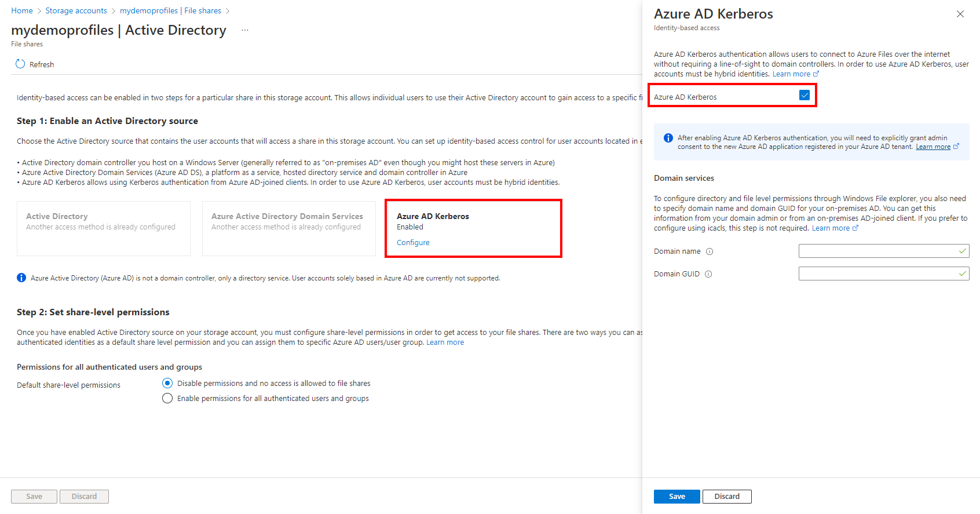Select the Azure AD Kerberos card title
980x514 pixels.
(x=433, y=216)
